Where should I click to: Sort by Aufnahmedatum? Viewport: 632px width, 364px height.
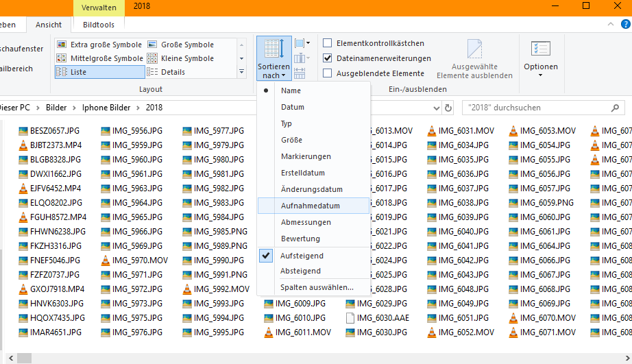pos(313,206)
